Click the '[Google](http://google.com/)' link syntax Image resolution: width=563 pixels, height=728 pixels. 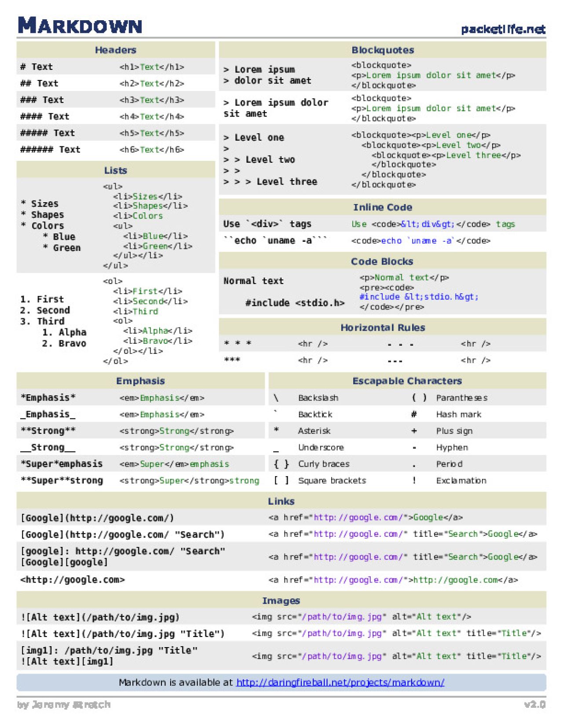point(97,518)
